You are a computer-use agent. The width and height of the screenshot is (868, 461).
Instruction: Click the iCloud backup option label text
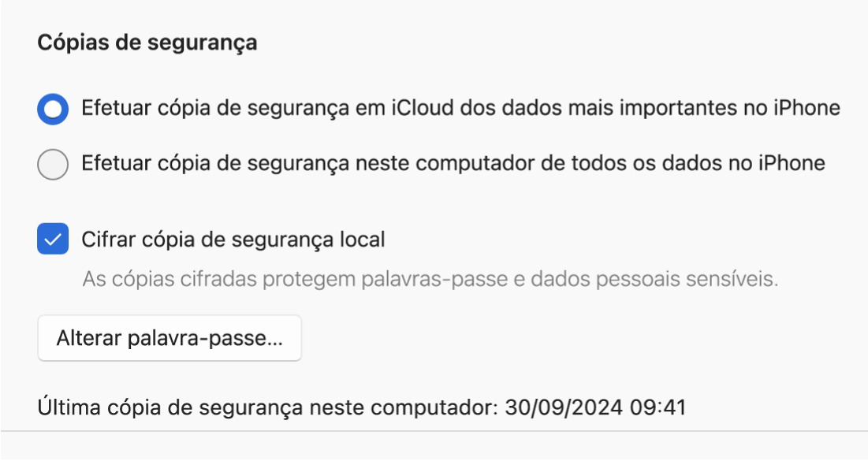pos(460,108)
